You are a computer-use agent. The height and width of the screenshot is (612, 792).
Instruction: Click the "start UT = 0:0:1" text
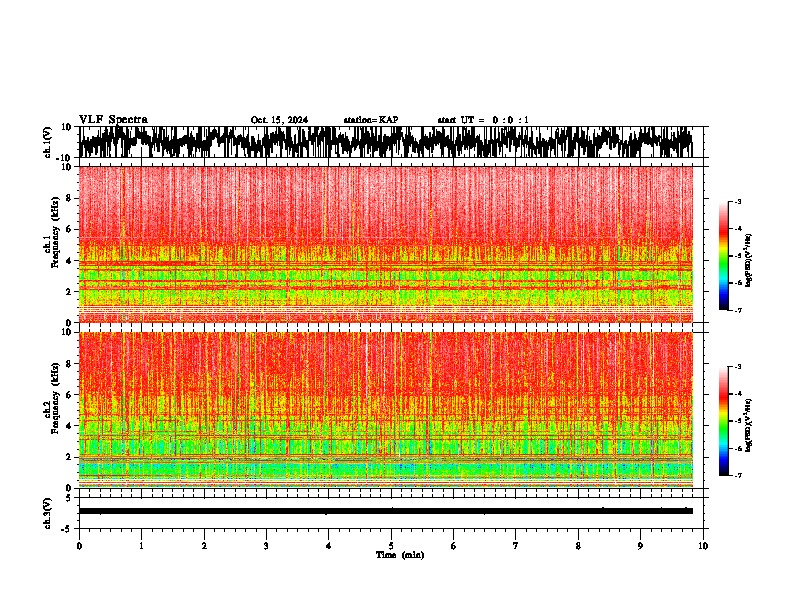483,120
